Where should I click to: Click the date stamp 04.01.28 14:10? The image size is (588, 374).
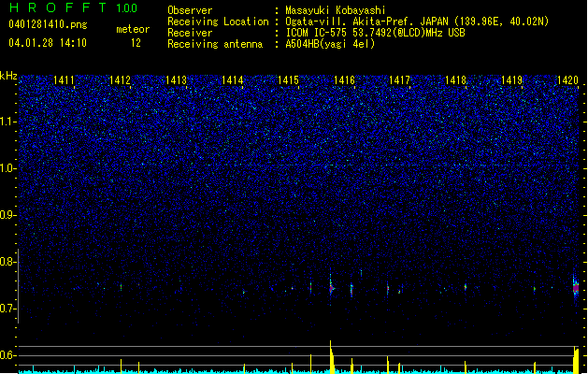pyautogui.click(x=48, y=43)
